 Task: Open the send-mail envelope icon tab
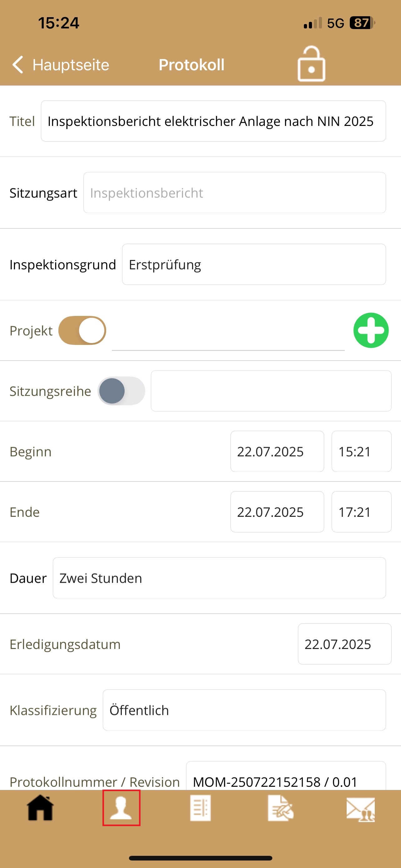[360, 809]
